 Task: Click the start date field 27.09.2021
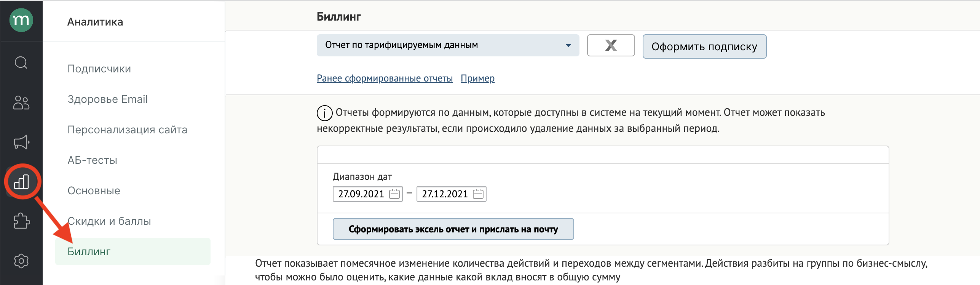367,194
